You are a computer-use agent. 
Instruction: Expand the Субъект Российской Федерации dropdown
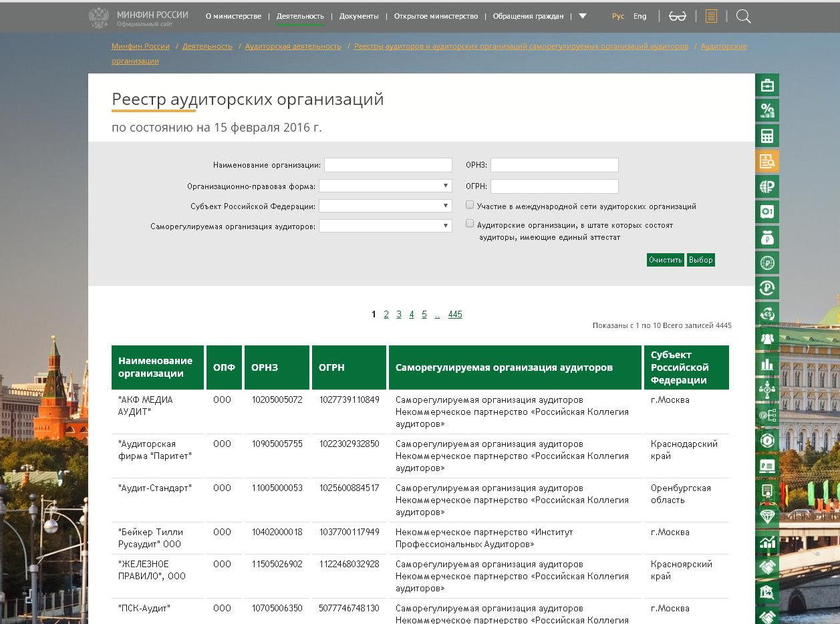386,206
